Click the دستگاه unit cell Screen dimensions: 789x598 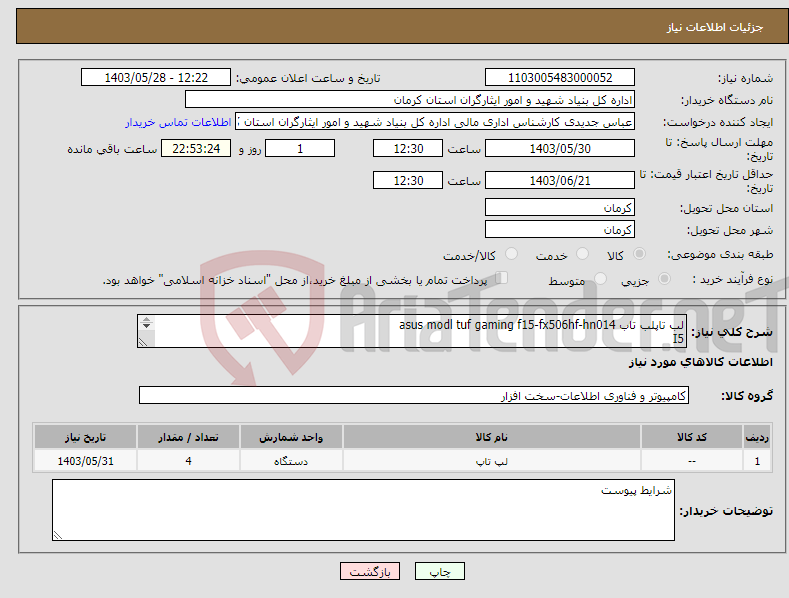point(291,461)
